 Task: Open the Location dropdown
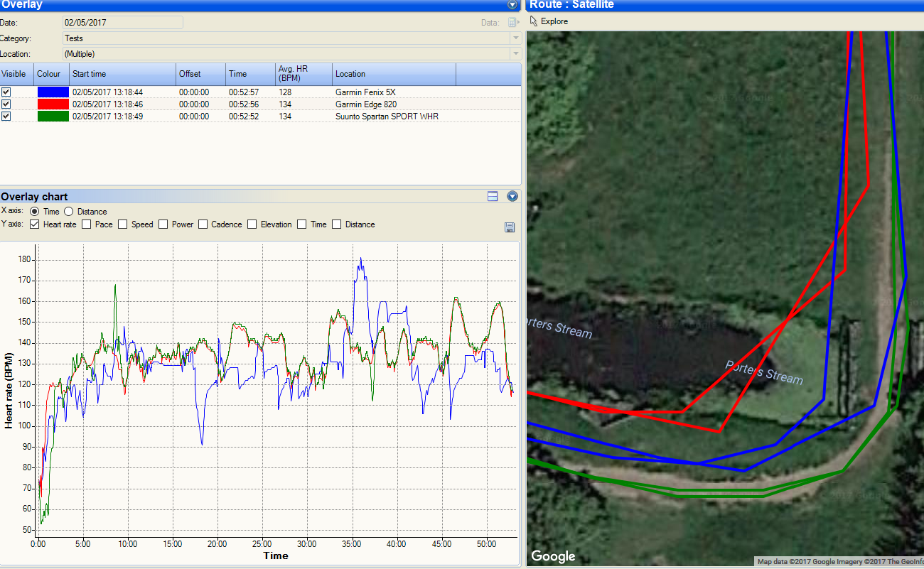(x=515, y=54)
